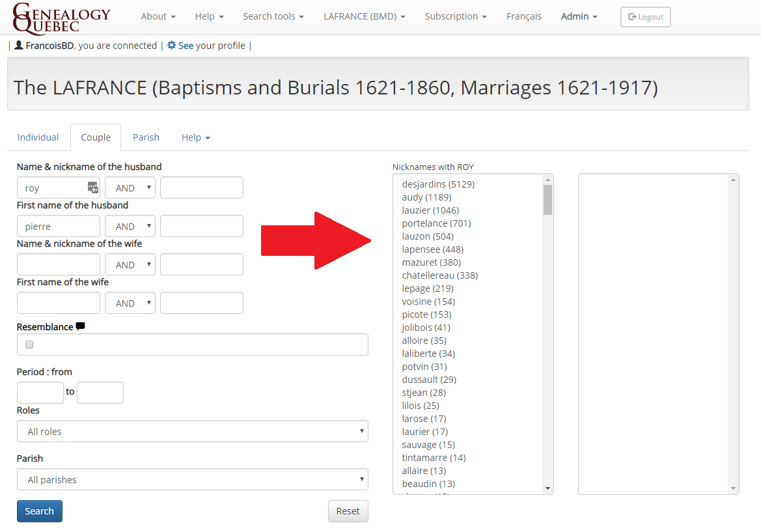Viewport: 761px width, 532px height.
Task: Open the LAFRANCE (BMD) menu
Action: [365, 16]
